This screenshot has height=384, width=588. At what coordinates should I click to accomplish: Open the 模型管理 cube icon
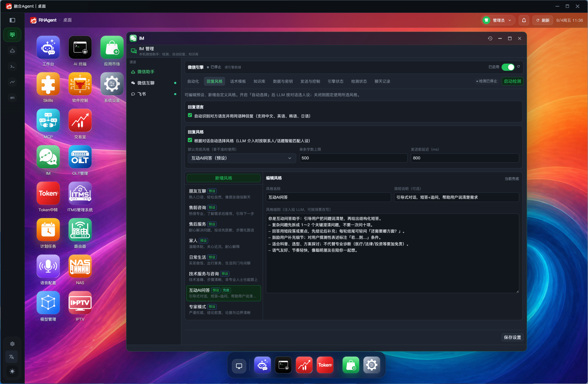click(x=48, y=303)
